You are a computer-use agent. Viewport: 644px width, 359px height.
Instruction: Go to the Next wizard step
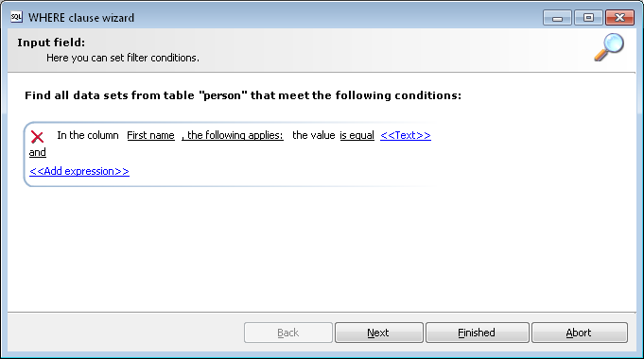pos(378,333)
